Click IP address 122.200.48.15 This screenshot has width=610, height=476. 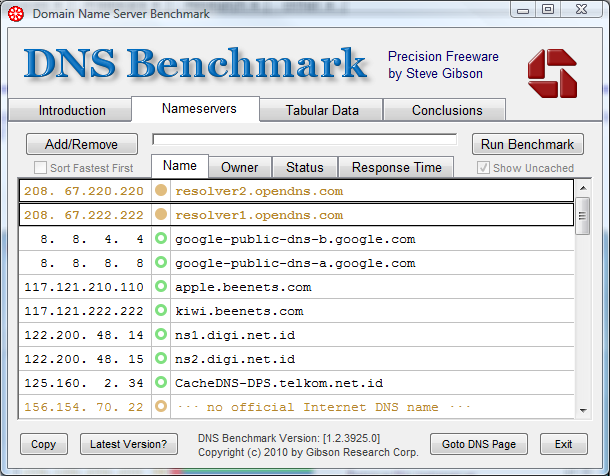84,359
